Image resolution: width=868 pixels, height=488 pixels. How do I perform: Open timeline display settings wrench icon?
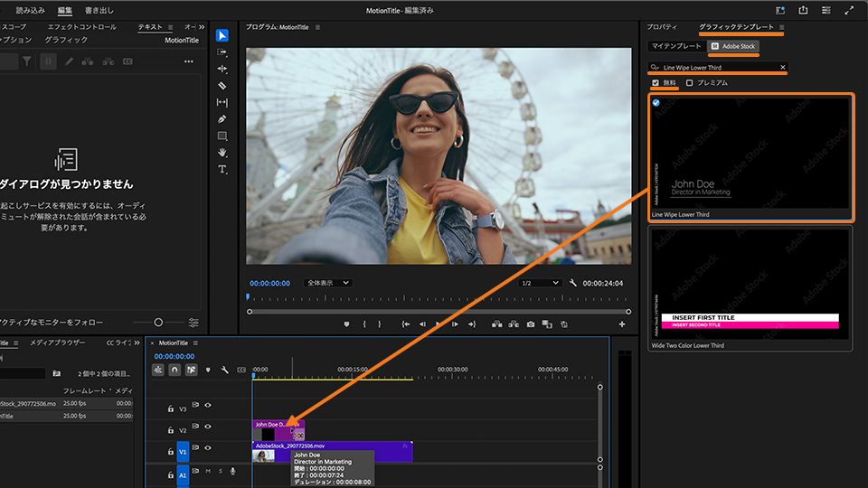click(224, 370)
